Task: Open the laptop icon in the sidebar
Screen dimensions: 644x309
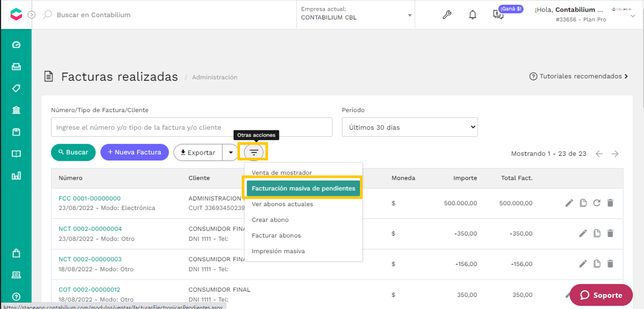Action: 16,275
